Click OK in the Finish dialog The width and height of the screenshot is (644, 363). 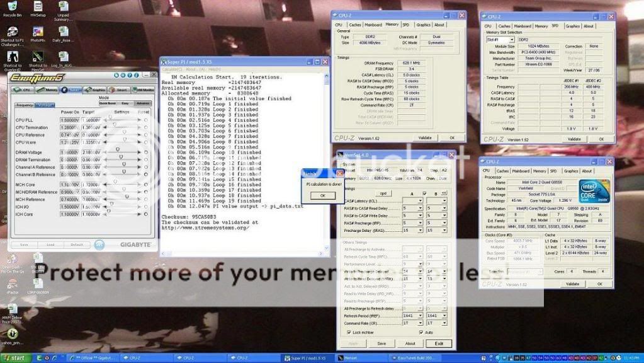coord(322,196)
